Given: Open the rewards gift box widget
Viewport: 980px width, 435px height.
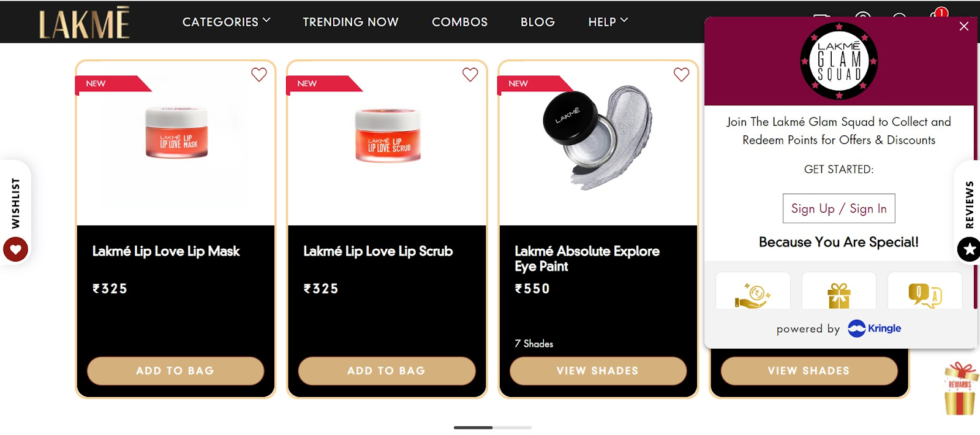Looking at the screenshot, I should (x=960, y=388).
